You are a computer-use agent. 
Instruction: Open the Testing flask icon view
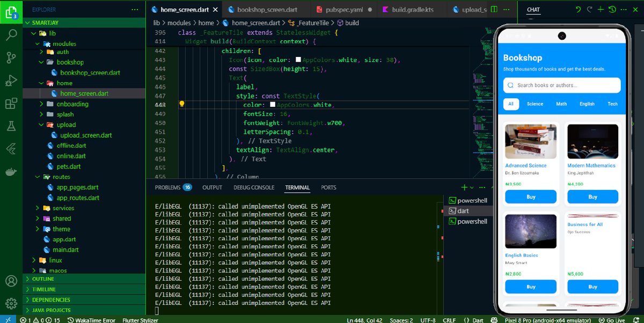[11, 126]
